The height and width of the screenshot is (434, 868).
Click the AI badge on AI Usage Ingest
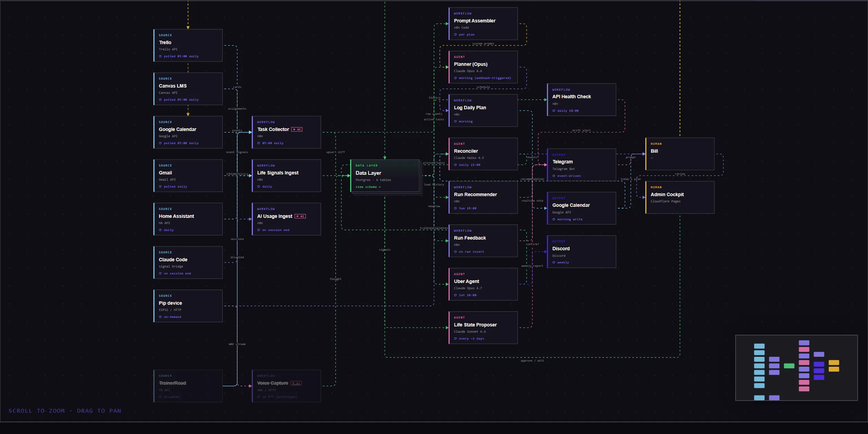[300, 216]
